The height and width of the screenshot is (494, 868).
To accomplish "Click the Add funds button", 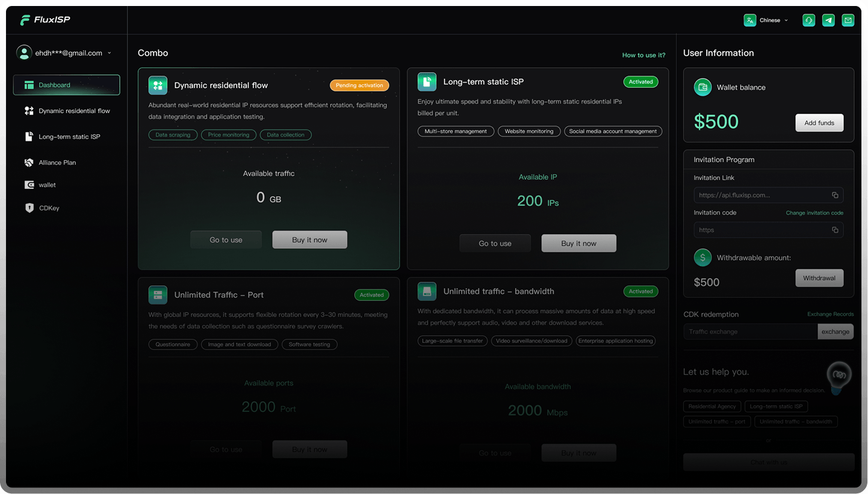I will tap(819, 123).
